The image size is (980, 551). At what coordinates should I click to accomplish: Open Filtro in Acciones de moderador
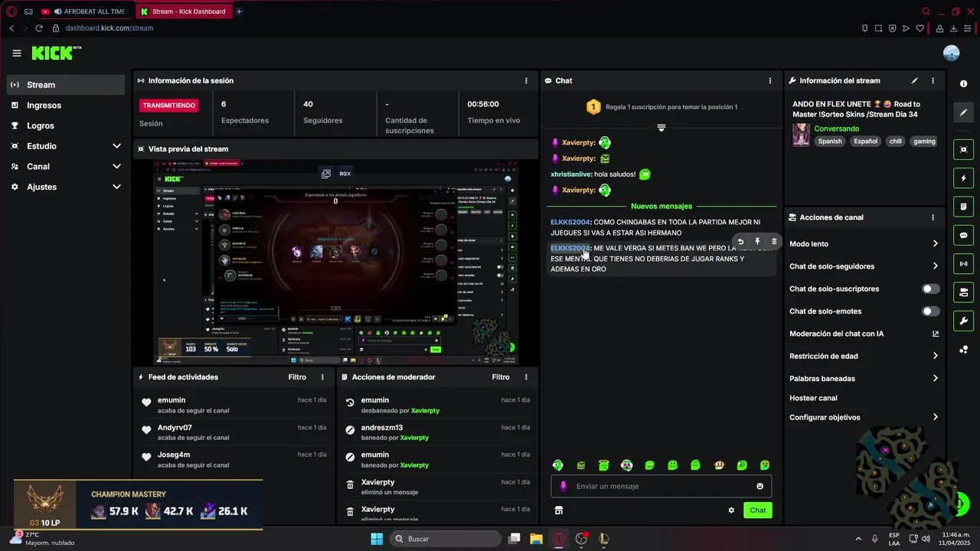click(501, 377)
